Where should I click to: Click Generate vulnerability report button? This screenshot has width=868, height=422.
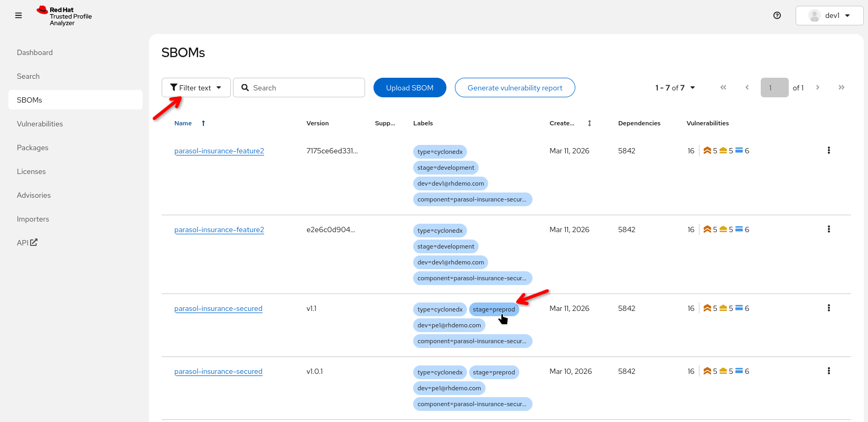[515, 88]
